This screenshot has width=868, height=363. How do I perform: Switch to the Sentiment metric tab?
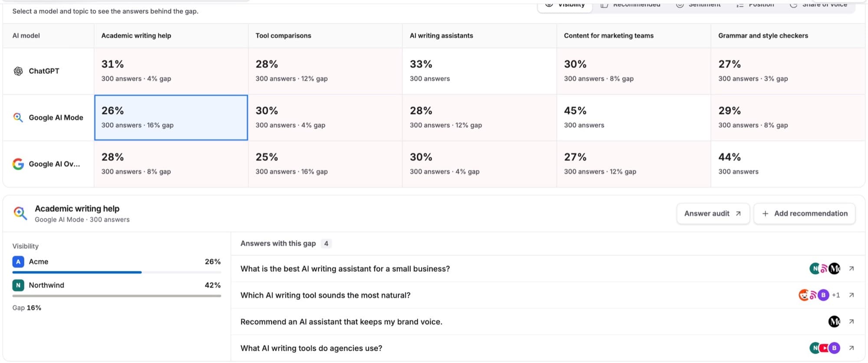pos(698,5)
